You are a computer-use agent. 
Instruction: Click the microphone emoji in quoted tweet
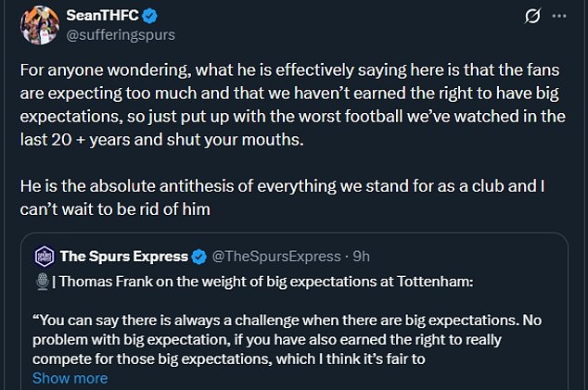(40, 280)
